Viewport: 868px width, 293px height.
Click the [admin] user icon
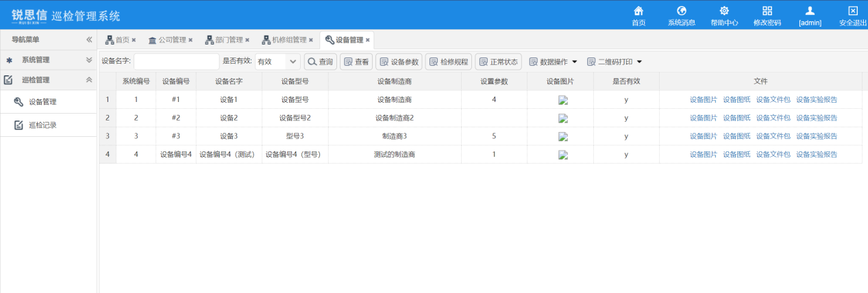[x=810, y=11]
